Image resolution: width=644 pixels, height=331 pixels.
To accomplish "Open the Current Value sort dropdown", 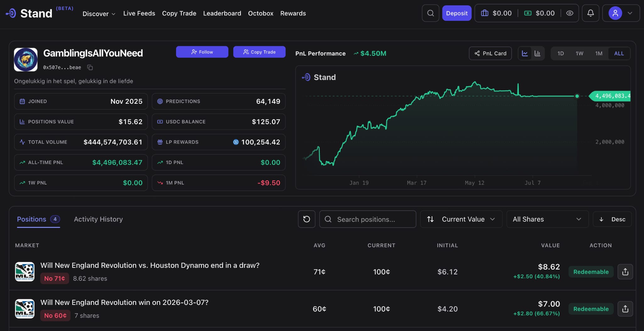I will [461, 219].
